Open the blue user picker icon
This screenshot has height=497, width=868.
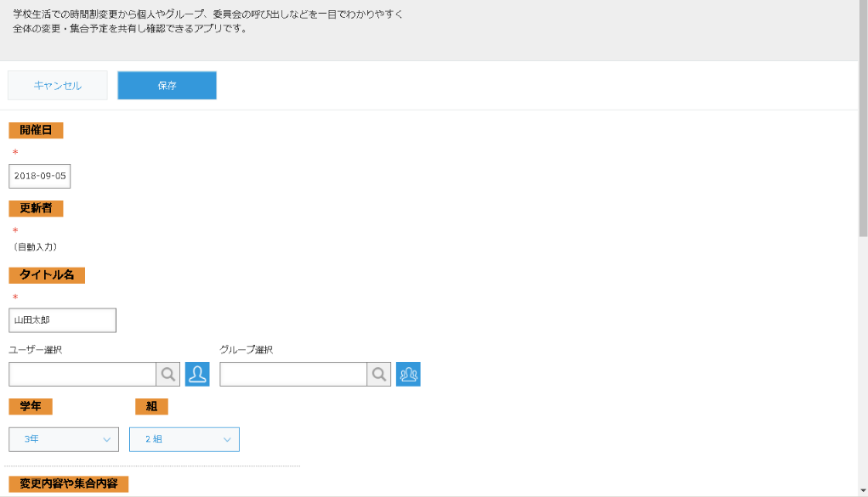197,374
